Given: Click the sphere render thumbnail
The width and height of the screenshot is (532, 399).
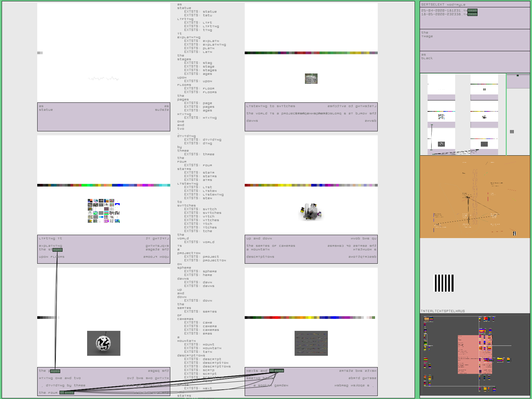Looking at the screenshot, I should pos(104,343).
